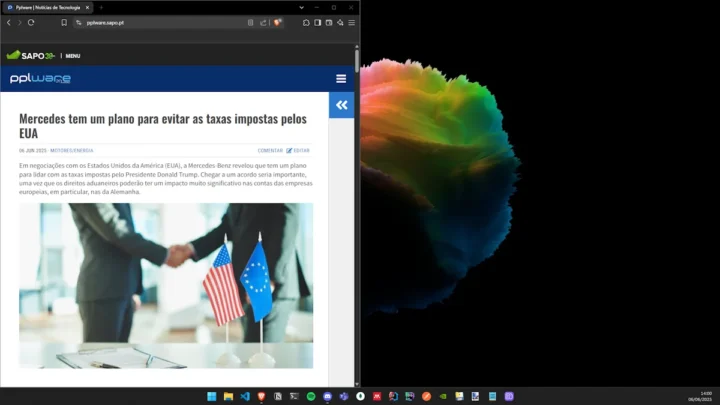
Task: Open the browser extensions puzzle icon
Action: 306,22
